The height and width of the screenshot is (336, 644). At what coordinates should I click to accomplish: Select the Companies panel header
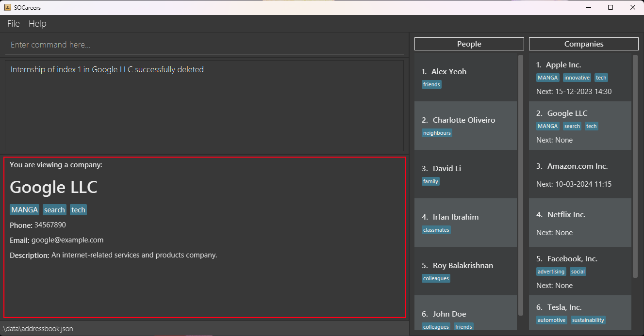[583, 44]
